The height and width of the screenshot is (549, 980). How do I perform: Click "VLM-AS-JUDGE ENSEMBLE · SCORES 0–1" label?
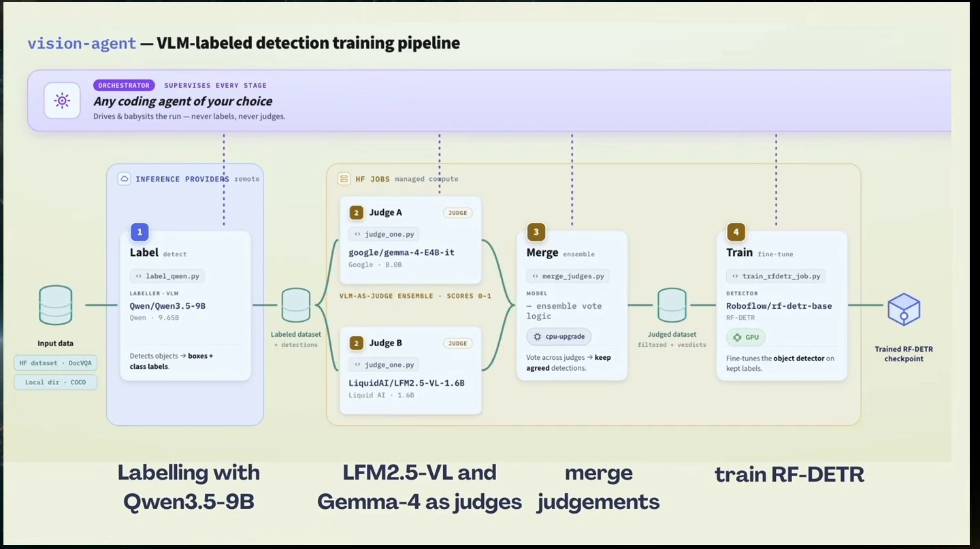415,297
